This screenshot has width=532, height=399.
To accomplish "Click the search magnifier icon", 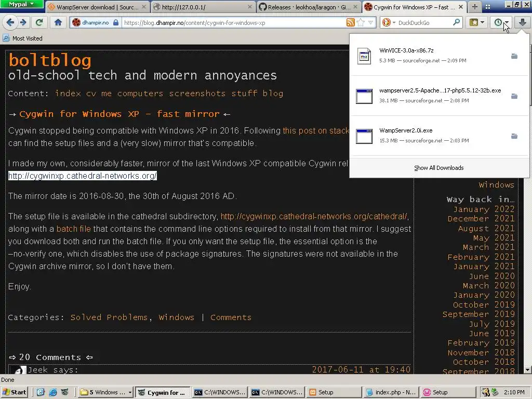I will pos(456,23).
